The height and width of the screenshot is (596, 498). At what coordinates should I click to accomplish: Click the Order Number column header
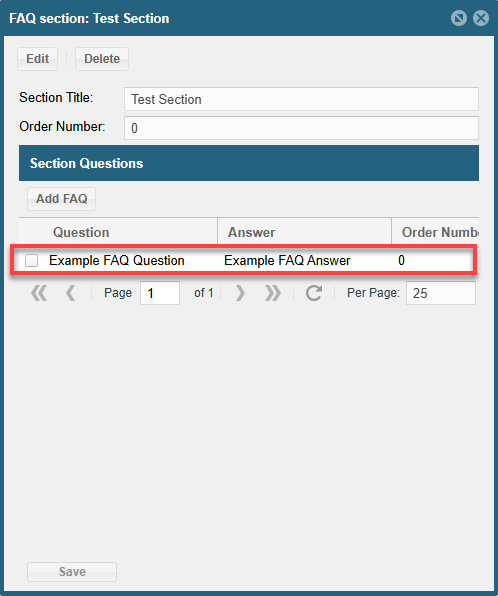click(x=435, y=232)
